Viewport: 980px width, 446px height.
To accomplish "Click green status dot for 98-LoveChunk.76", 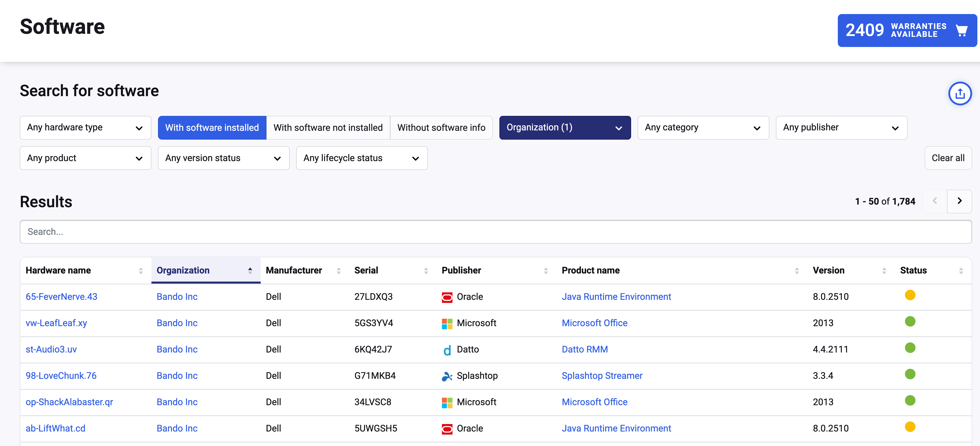I will pyautogui.click(x=910, y=374).
